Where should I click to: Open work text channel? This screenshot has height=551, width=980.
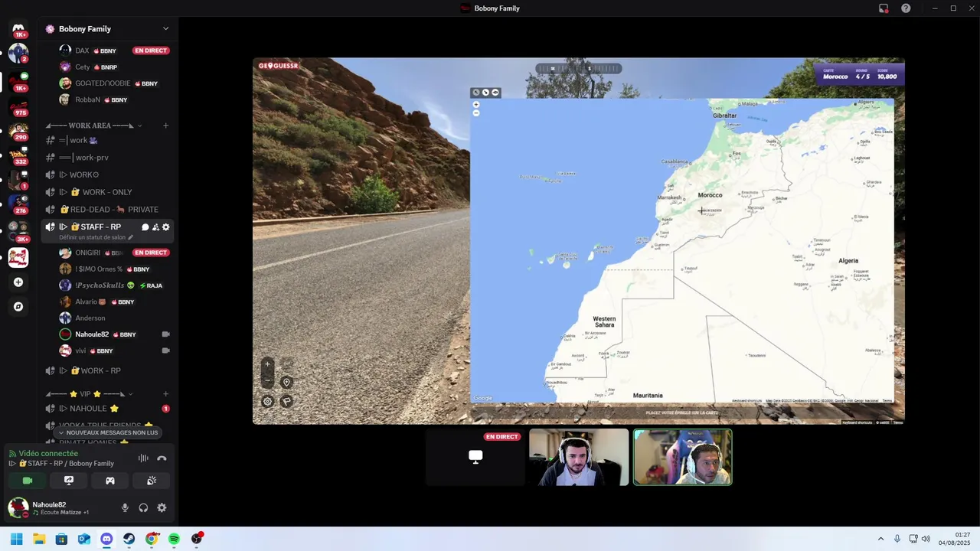107,140
